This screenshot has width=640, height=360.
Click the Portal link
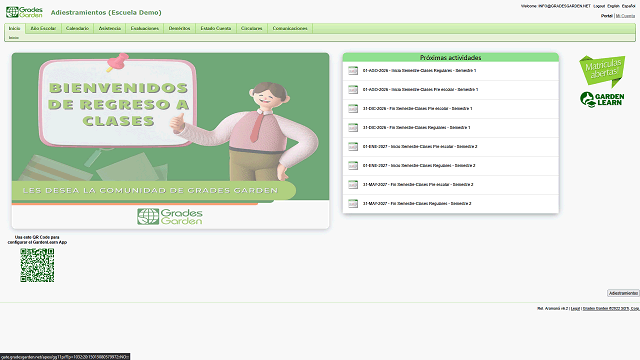tap(607, 16)
